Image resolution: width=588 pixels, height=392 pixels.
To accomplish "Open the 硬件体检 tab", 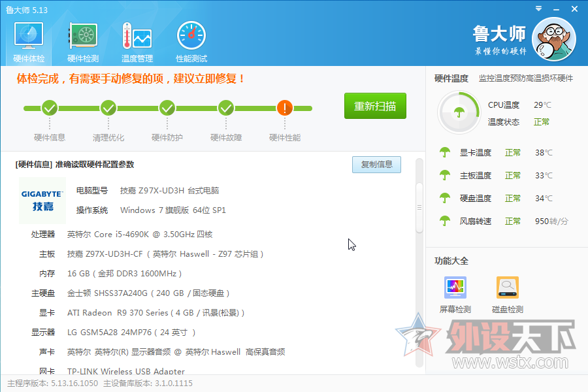I will (x=29, y=42).
